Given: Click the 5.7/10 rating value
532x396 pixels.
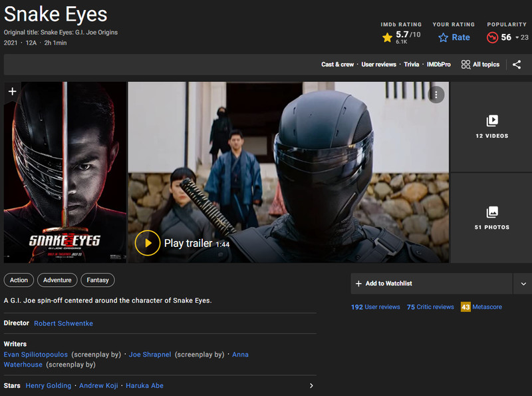Looking at the screenshot, I should pyautogui.click(x=408, y=35).
